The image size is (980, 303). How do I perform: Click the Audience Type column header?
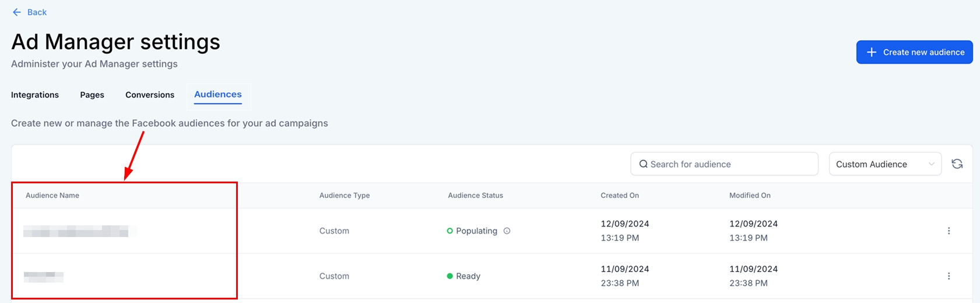(x=344, y=196)
